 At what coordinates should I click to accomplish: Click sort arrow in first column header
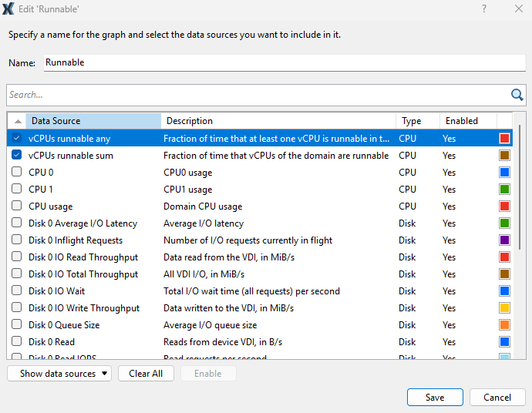18,121
